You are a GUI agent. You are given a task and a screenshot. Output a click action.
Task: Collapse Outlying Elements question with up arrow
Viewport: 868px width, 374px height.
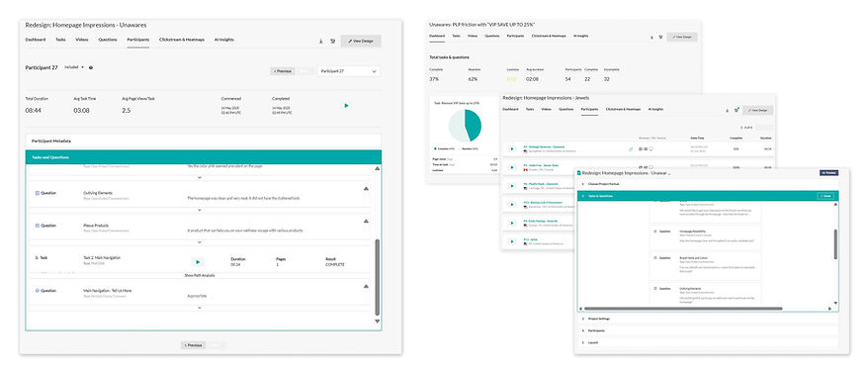point(366,188)
